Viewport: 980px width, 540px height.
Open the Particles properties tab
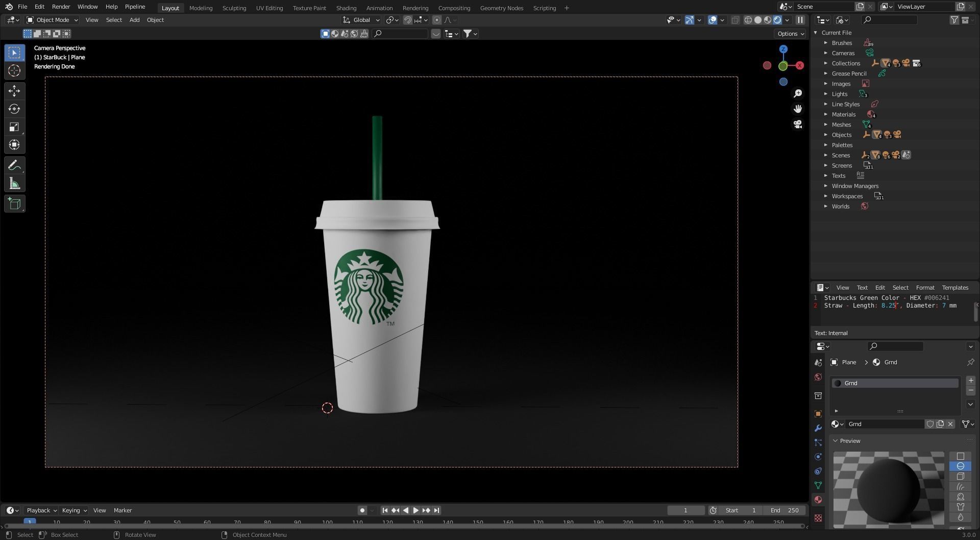(818, 442)
